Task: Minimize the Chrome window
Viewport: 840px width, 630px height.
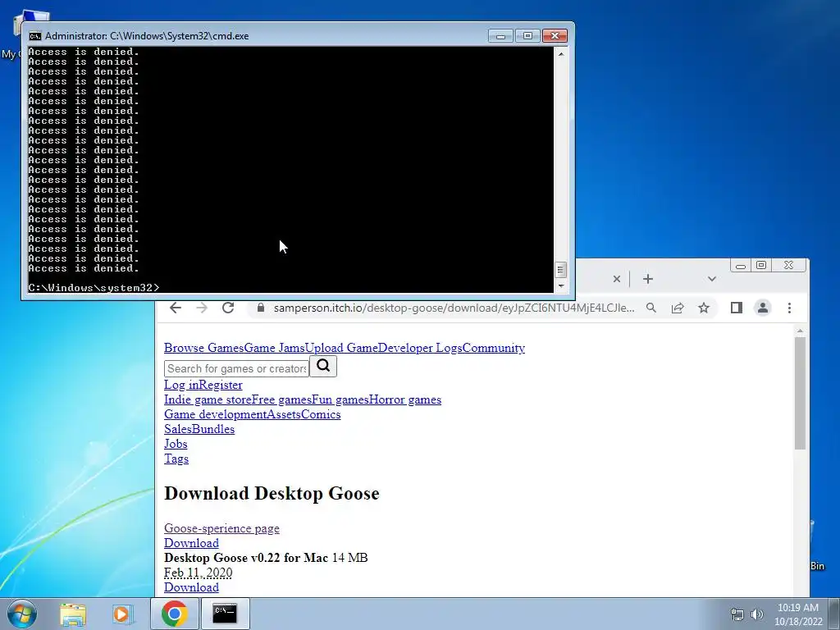Action: pos(741,265)
